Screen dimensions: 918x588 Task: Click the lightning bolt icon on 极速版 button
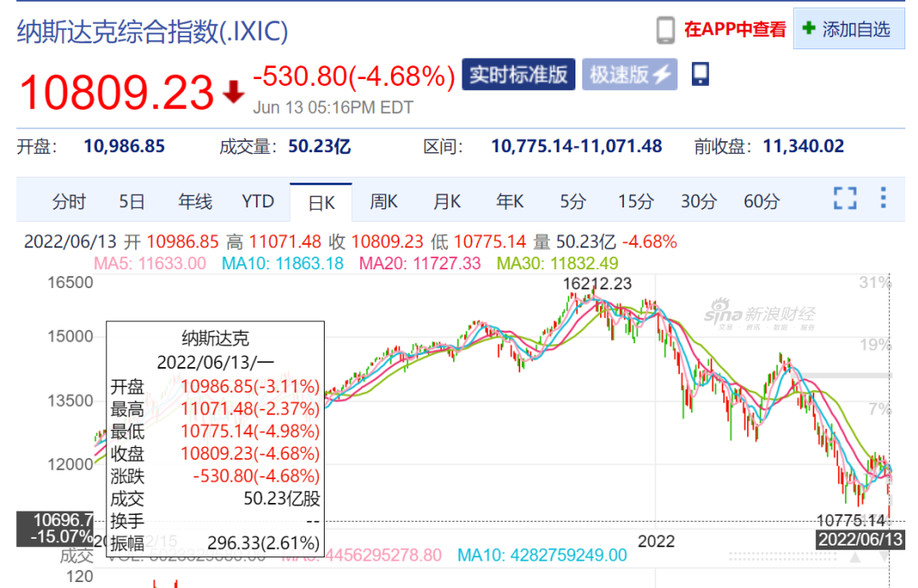661,75
